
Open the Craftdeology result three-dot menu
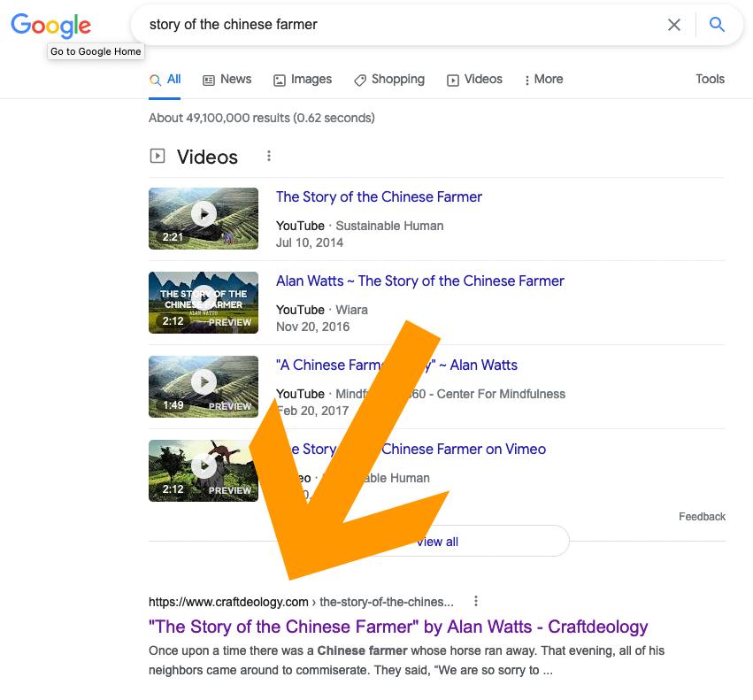tap(476, 602)
